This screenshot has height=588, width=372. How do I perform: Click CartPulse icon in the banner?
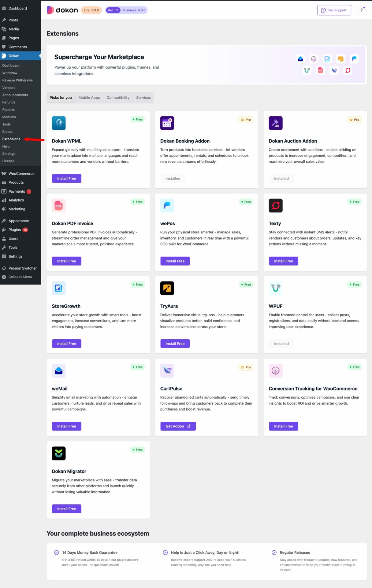[x=334, y=70]
